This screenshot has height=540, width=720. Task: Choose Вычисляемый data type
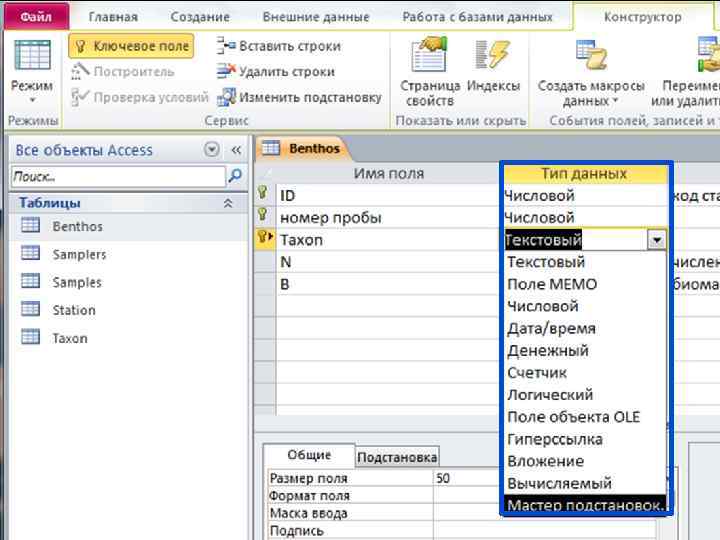[x=585, y=483]
